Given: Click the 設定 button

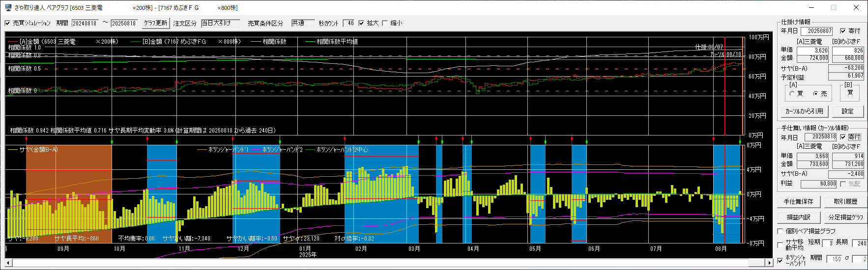Looking at the screenshot, I should [x=848, y=111].
